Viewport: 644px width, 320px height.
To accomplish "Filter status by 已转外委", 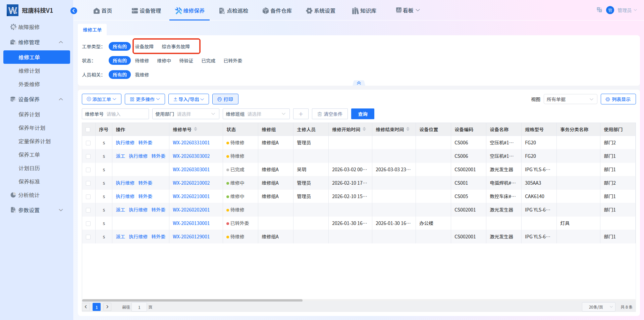I will (233, 61).
